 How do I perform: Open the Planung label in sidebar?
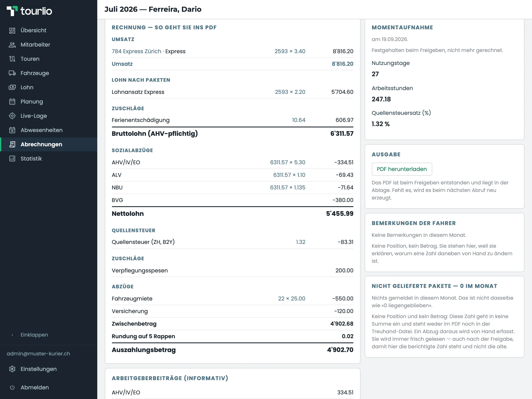[x=32, y=101]
